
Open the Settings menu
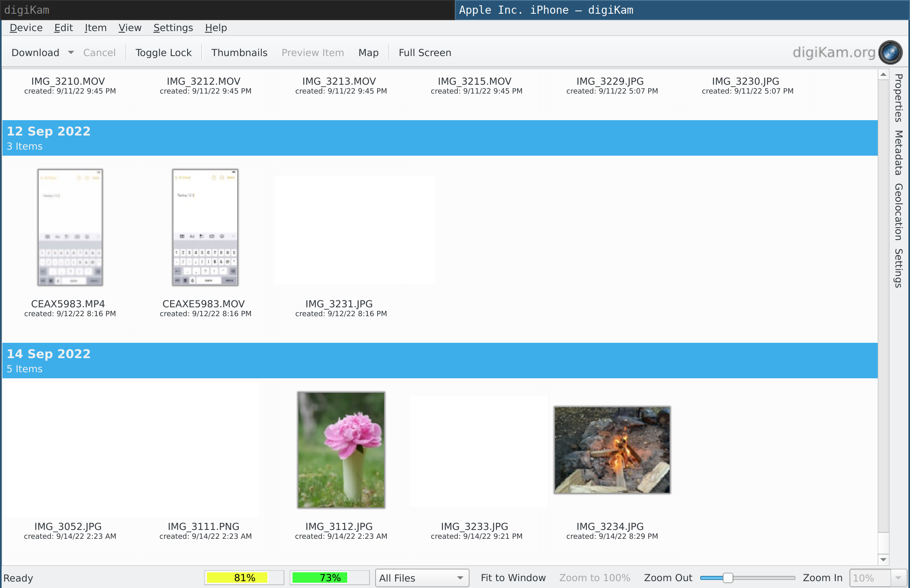[x=173, y=28]
